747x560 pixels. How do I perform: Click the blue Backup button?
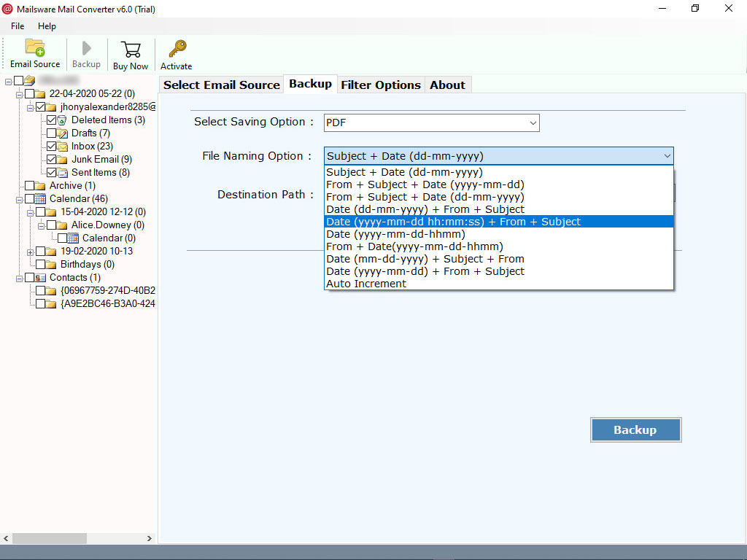click(x=635, y=429)
